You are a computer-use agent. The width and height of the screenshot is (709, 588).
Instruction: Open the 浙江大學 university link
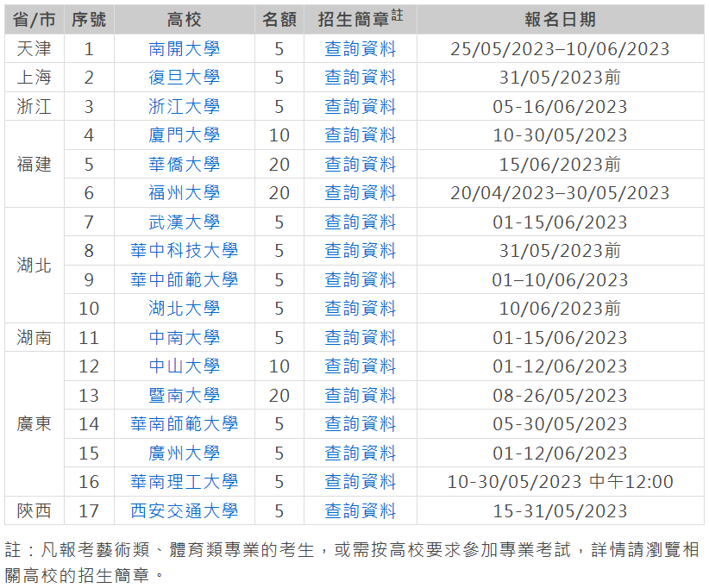click(185, 107)
